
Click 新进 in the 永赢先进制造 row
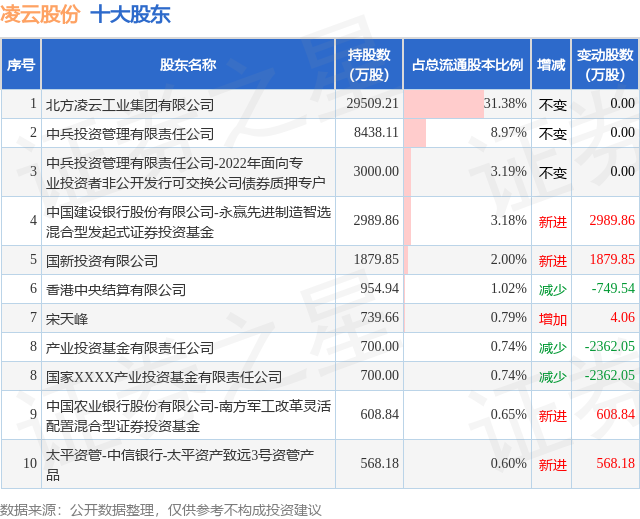(x=553, y=222)
